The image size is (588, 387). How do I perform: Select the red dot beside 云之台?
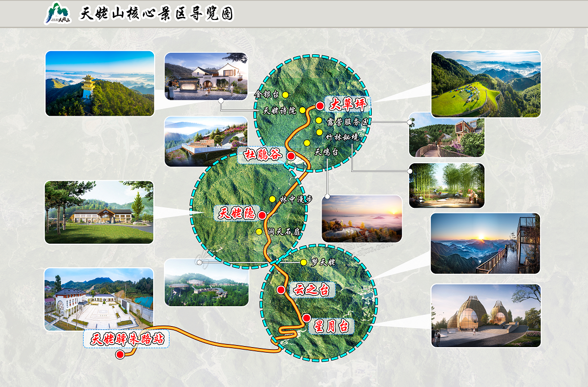pyautogui.click(x=281, y=290)
